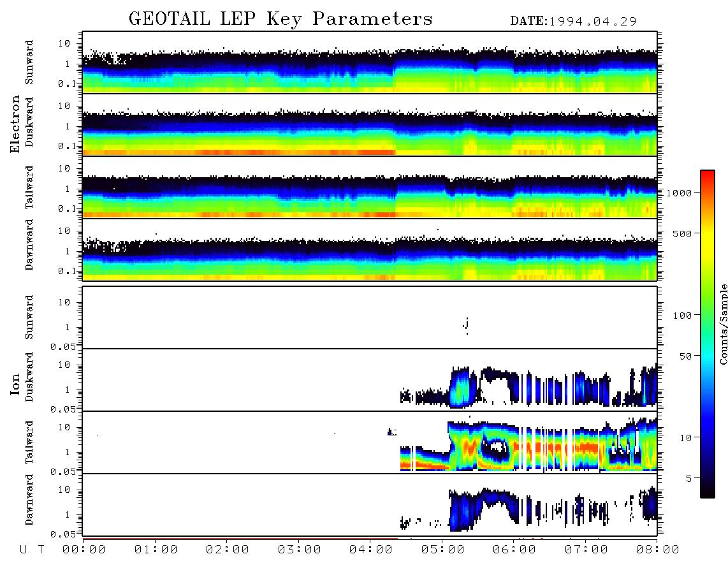
Task: Click the 50 colorbar scale value
Action: [686, 356]
